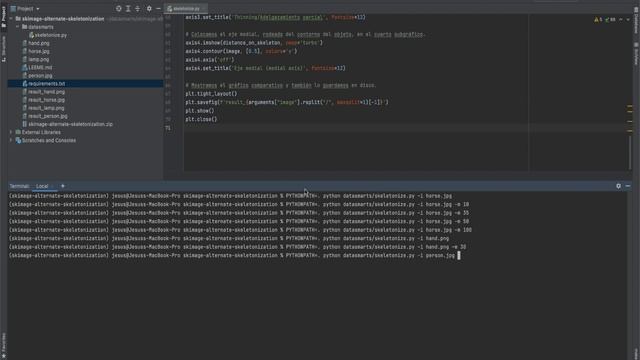
Task: Hide the Project panel with minus icon
Action: coord(158,9)
